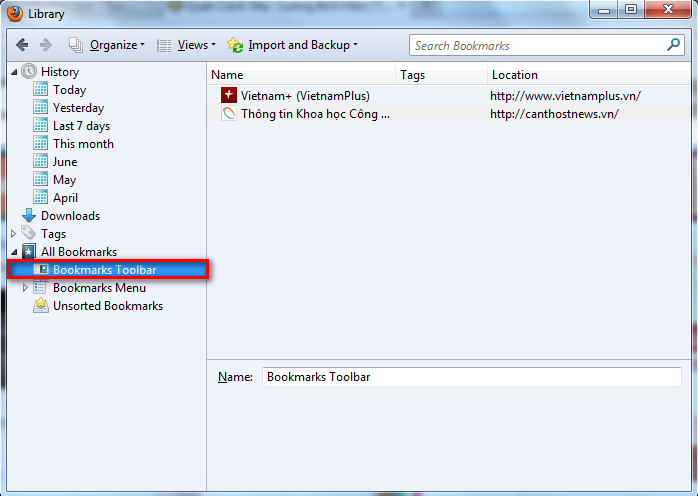
Task: Sort by the Location column header
Action: point(514,75)
